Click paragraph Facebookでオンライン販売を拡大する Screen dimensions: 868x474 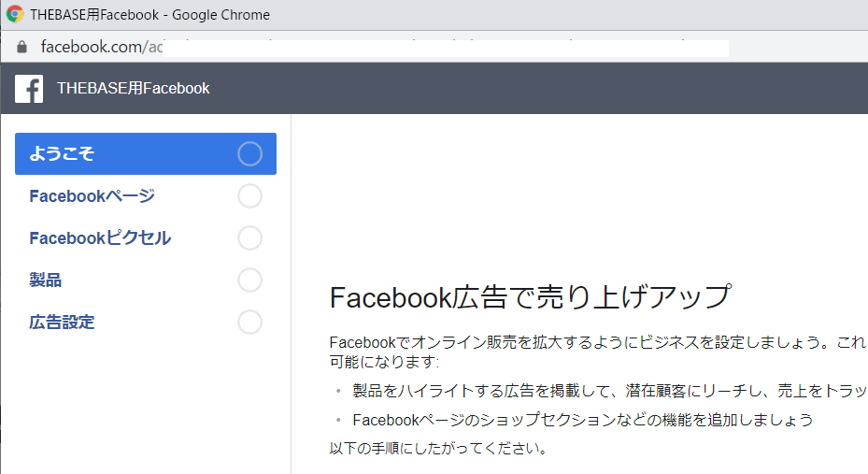pos(598,352)
